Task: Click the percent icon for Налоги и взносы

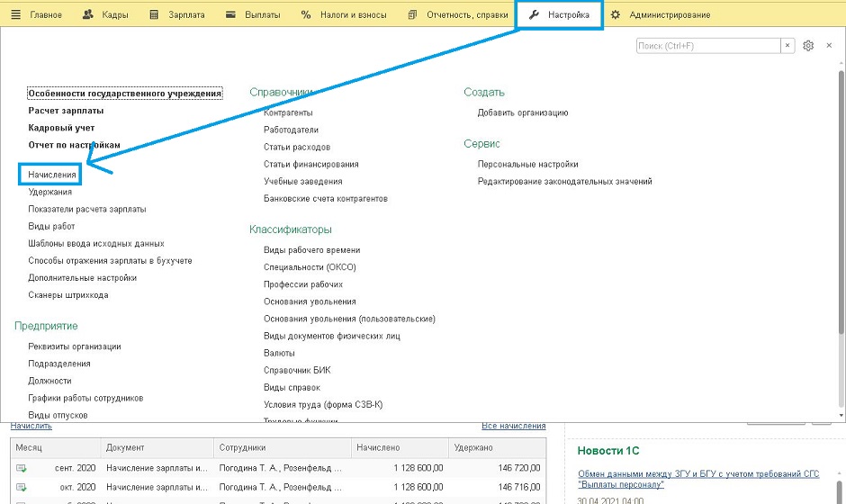Action: pos(306,15)
